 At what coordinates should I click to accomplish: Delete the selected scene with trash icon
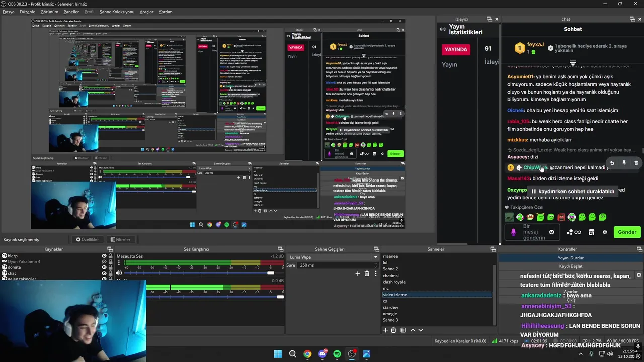click(394, 330)
